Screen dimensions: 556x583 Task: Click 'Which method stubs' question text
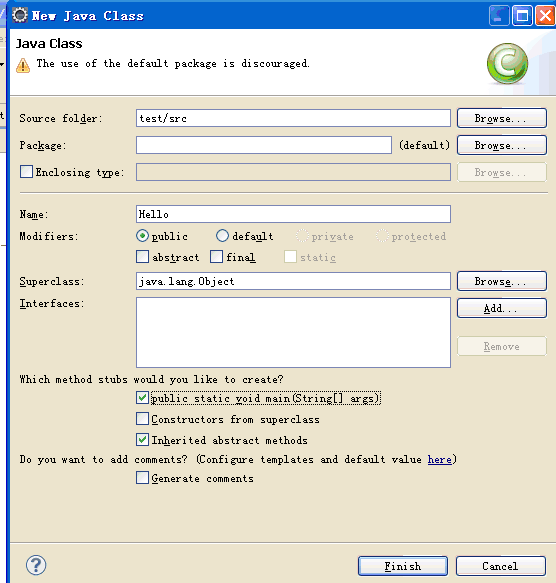click(x=151, y=379)
